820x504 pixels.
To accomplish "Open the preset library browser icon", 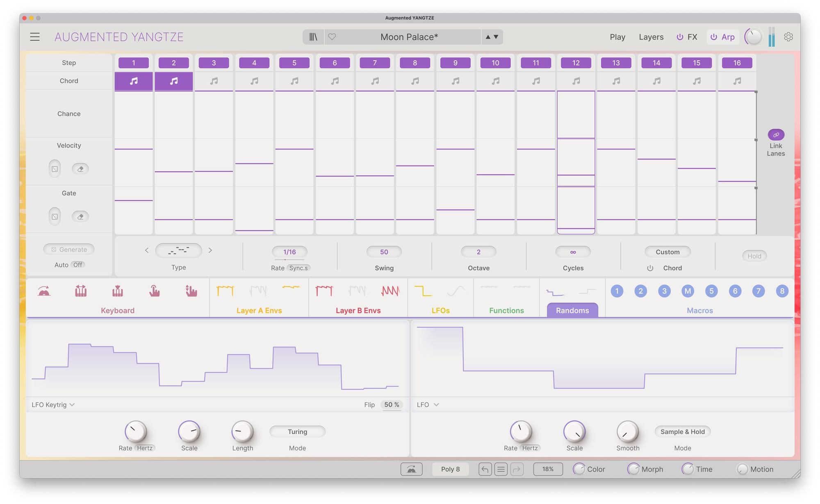I will (x=313, y=37).
